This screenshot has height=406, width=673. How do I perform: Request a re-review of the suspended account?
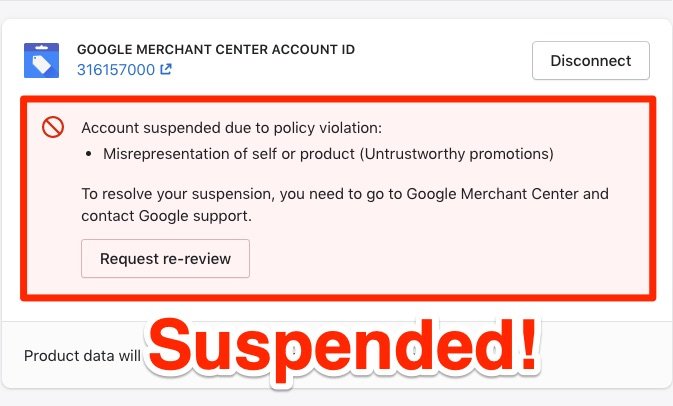coord(165,259)
